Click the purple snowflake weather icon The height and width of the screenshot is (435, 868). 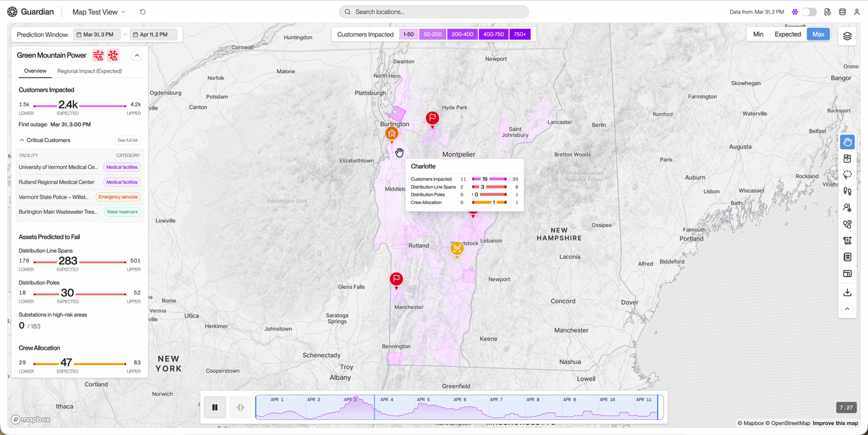click(795, 12)
